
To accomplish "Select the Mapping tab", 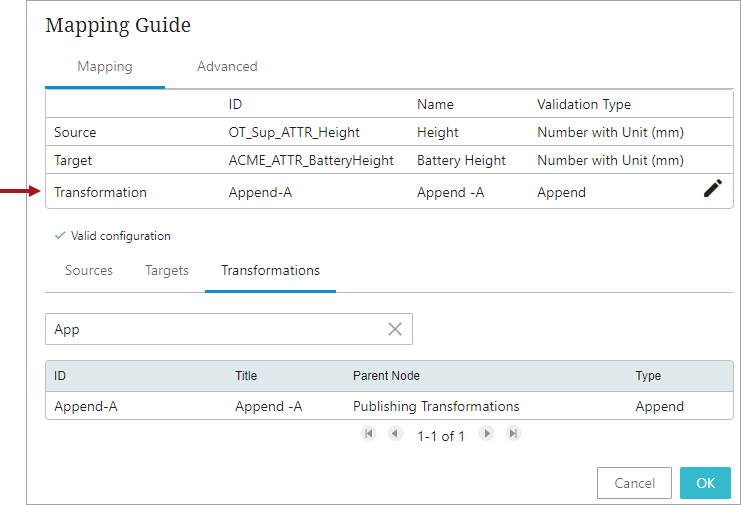I will coord(105,67).
